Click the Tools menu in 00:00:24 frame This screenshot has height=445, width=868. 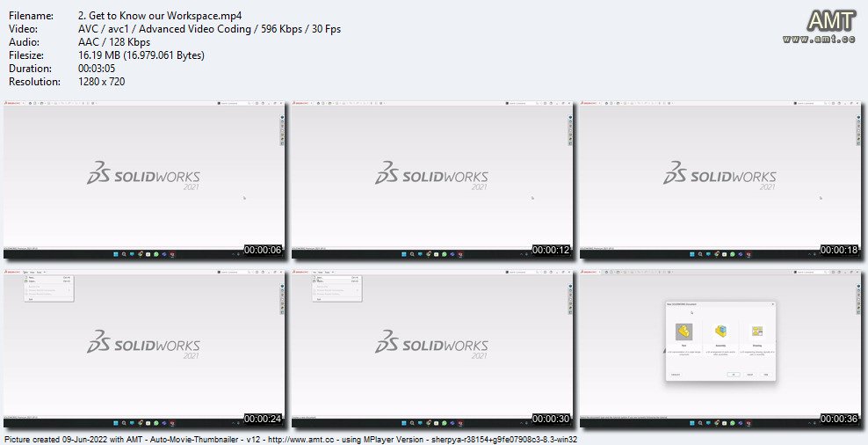tap(40, 272)
